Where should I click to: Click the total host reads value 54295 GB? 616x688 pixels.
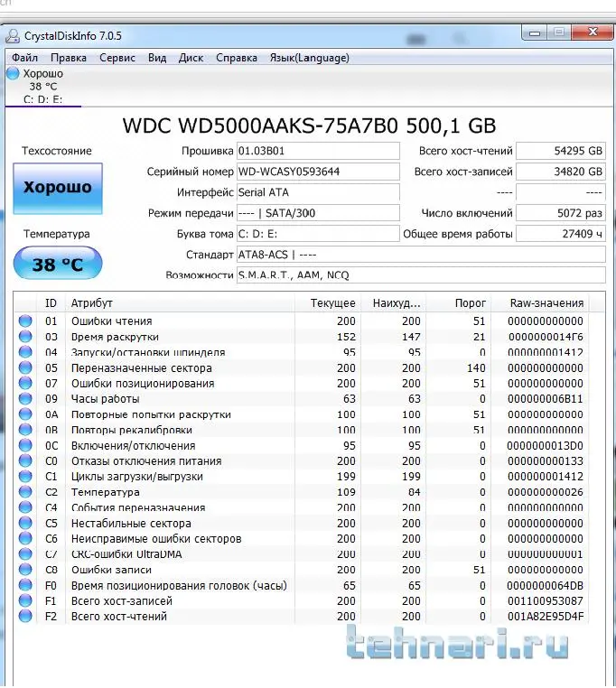[x=561, y=151]
